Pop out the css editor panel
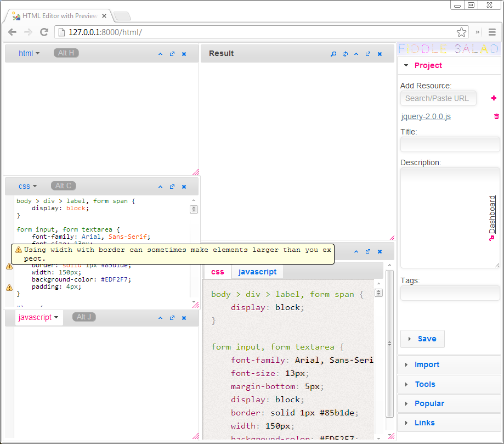This screenshot has height=444, width=504. (172, 187)
